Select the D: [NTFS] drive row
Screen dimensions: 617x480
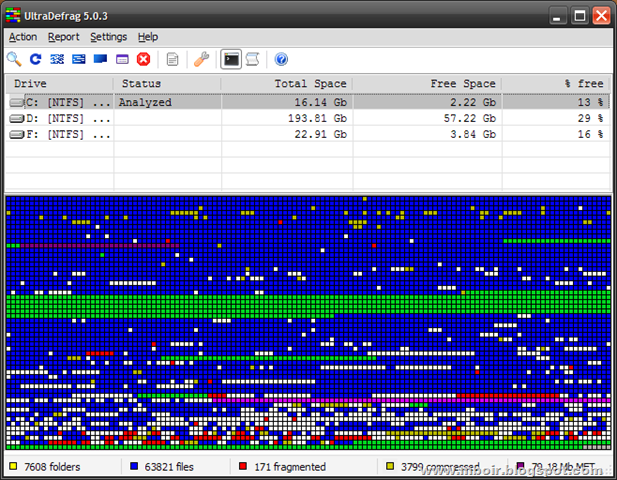click(x=308, y=118)
